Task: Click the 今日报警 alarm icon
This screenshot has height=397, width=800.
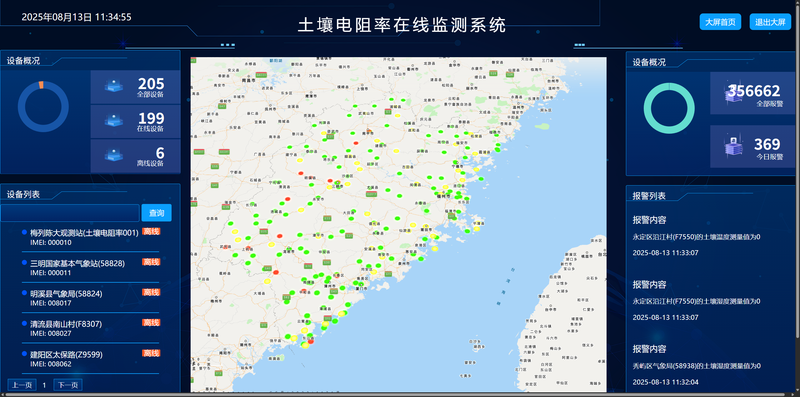Action: [733, 146]
